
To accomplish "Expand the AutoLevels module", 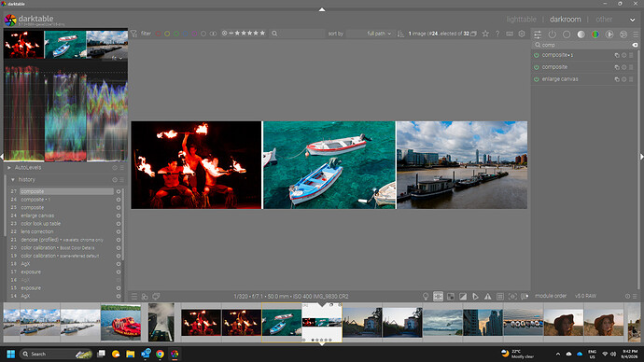I will coord(9,167).
